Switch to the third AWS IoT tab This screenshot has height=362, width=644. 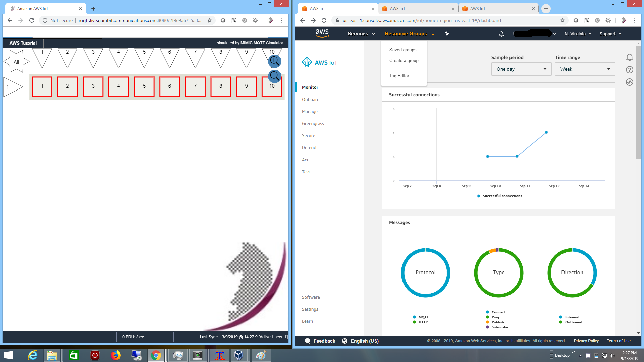point(498,9)
